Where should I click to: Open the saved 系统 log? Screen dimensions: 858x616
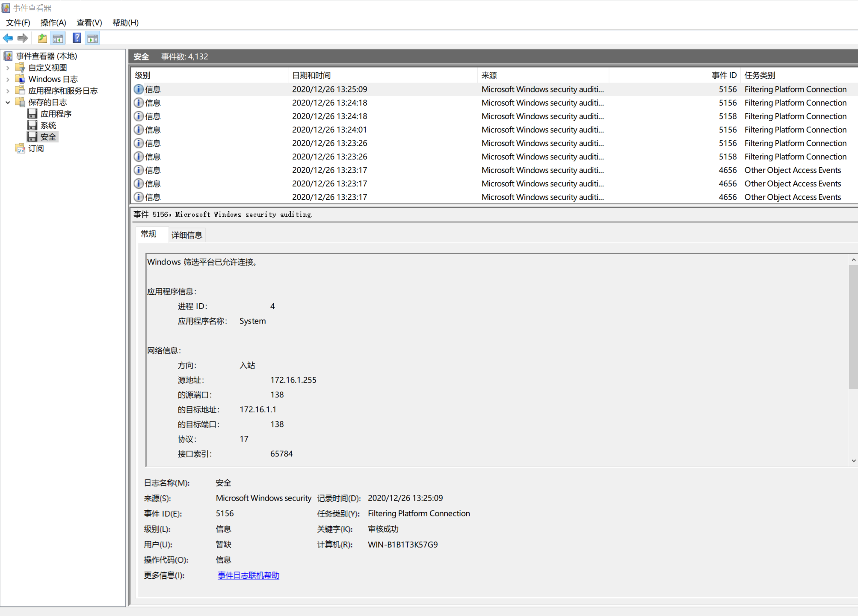pyautogui.click(x=48, y=125)
